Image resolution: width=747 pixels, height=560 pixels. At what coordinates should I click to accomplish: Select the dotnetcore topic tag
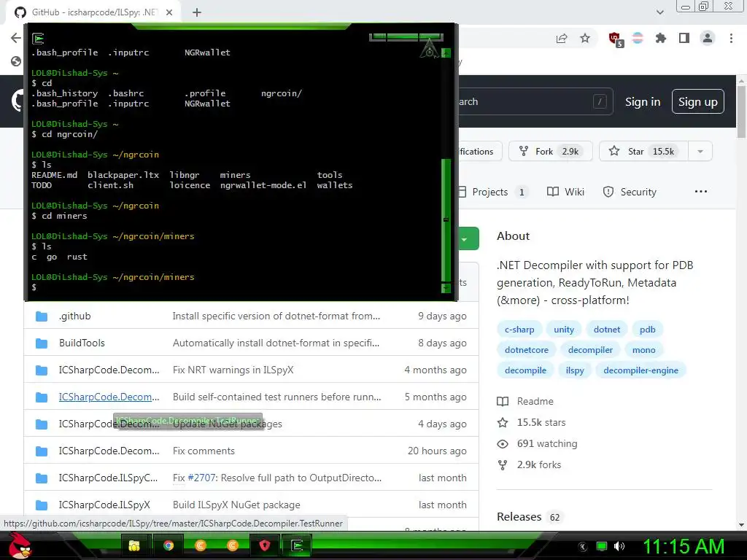(527, 350)
